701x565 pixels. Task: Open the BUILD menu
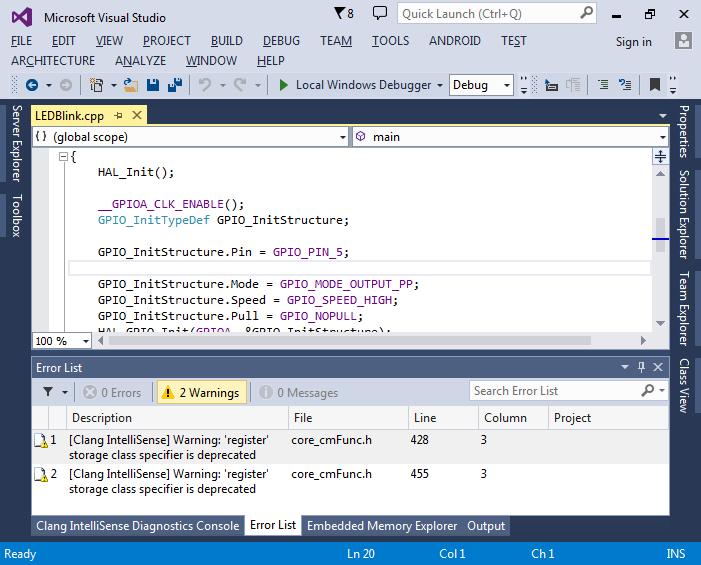click(x=226, y=41)
